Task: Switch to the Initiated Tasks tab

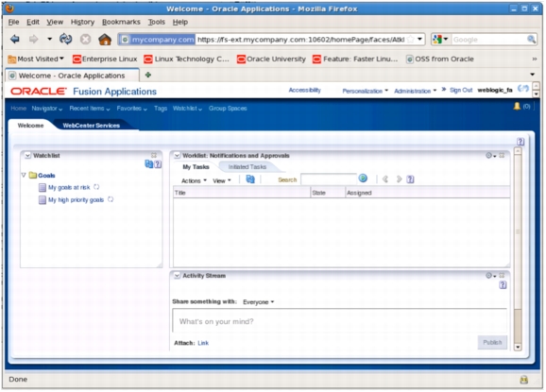Action: pos(247,167)
